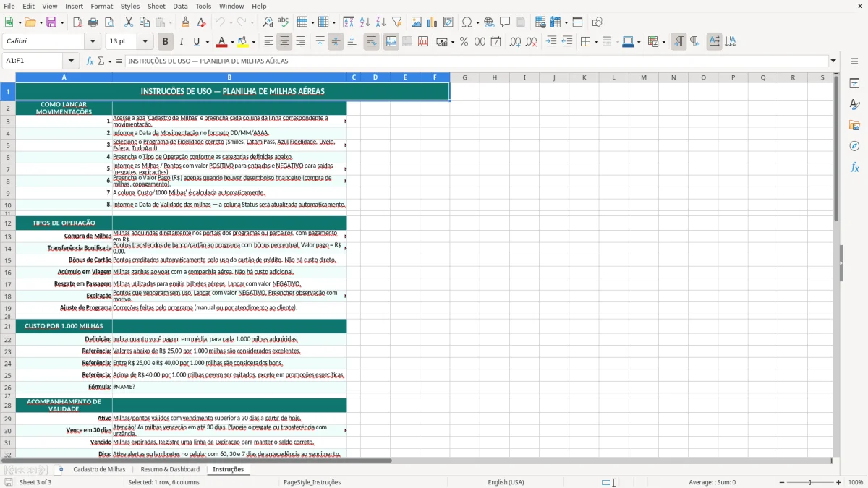Open the Styles menu

tap(130, 6)
